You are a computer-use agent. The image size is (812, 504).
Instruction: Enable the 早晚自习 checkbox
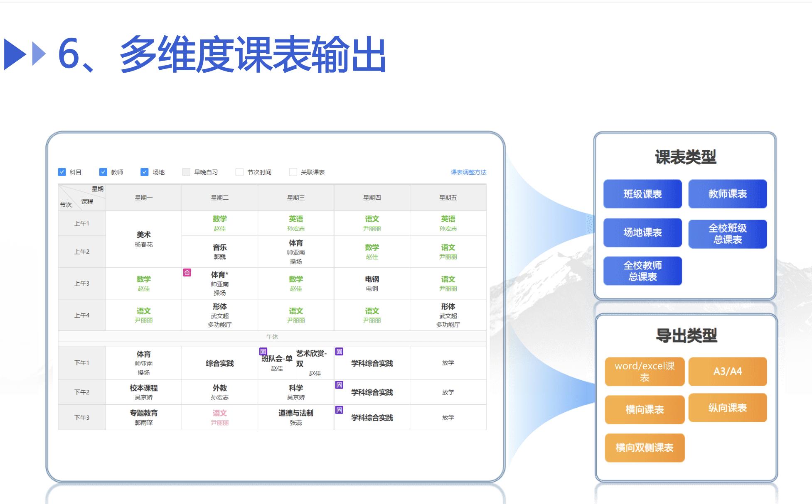click(x=186, y=171)
